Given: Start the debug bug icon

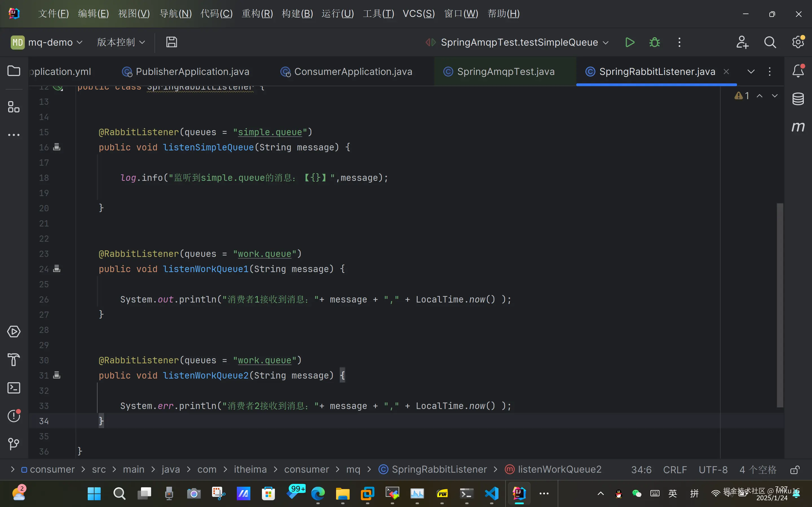Looking at the screenshot, I should tap(654, 42).
